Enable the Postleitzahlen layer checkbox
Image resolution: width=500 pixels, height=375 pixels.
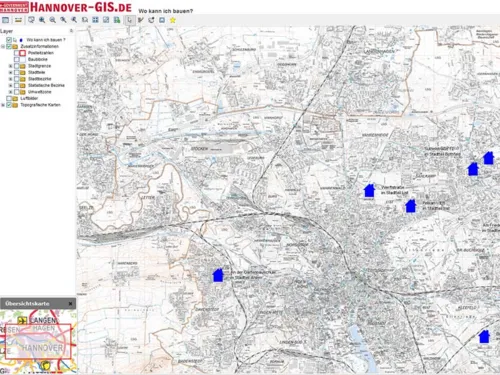click(16, 53)
